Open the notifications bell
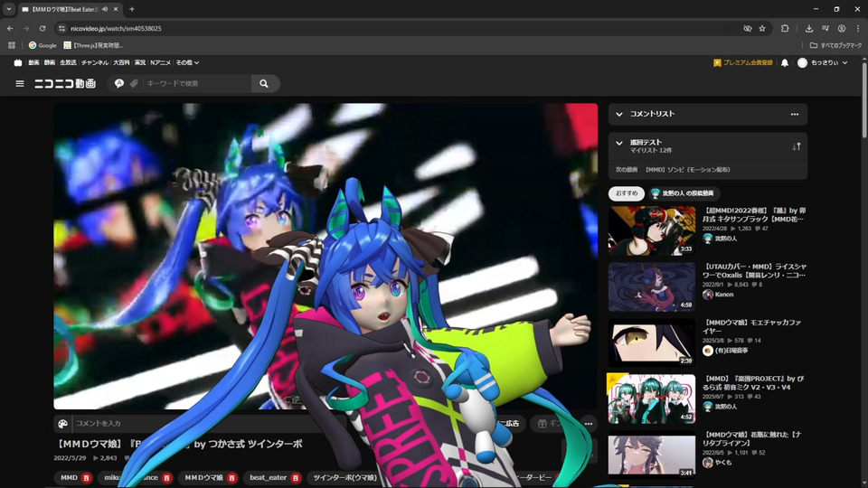Screen dimensions: 868x488 pos(785,62)
